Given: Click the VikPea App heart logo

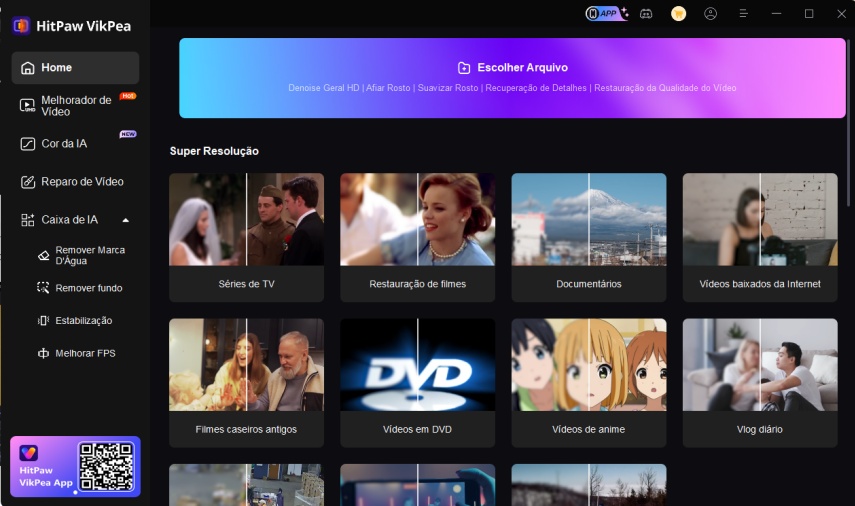Looking at the screenshot, I should click(28, 453).
